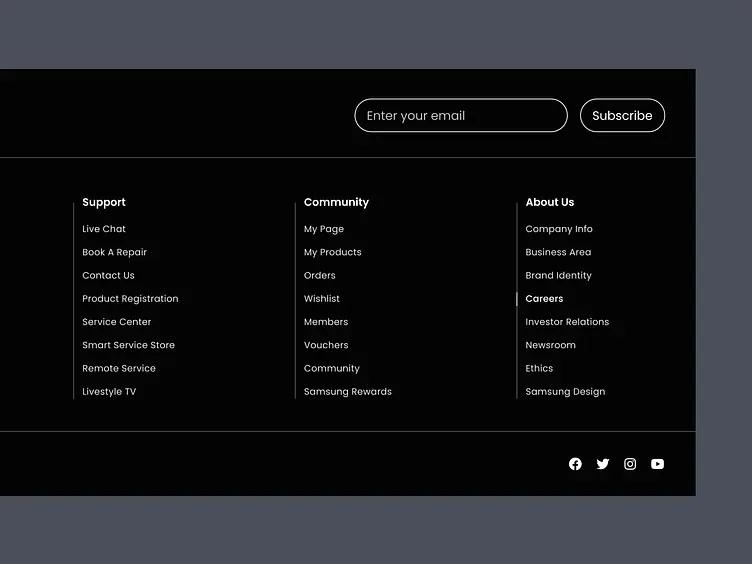Image resolution: width=752 pixels, height=564 pixels.
Task: Open the Wishlist link
Action: point(321,298)
